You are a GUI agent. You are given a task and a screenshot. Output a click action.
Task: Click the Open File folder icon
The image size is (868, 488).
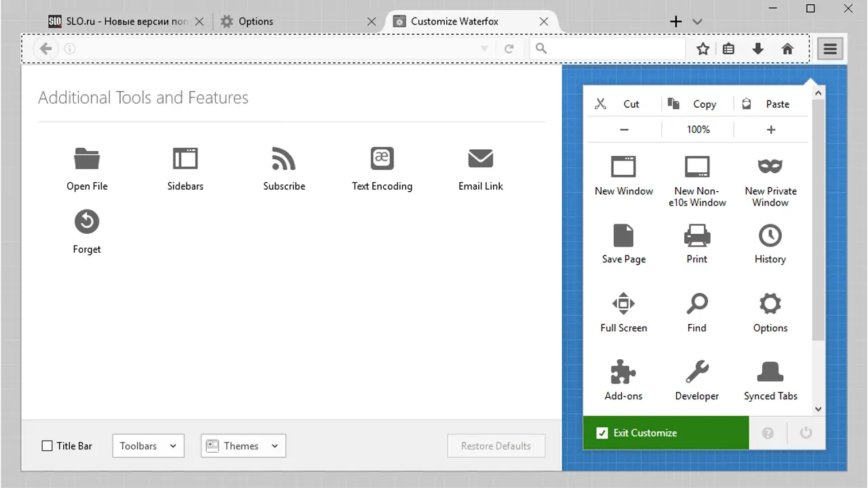[87, 159]
